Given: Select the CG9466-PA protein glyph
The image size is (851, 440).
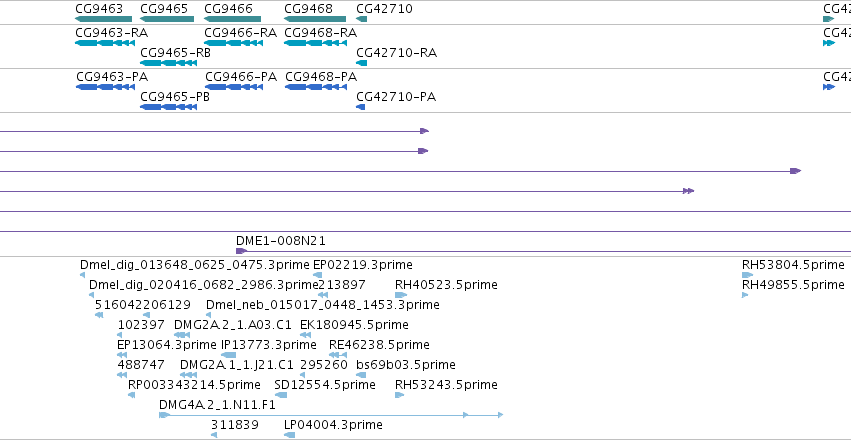Looking at the screenshot, I should [x=234, y=87].
